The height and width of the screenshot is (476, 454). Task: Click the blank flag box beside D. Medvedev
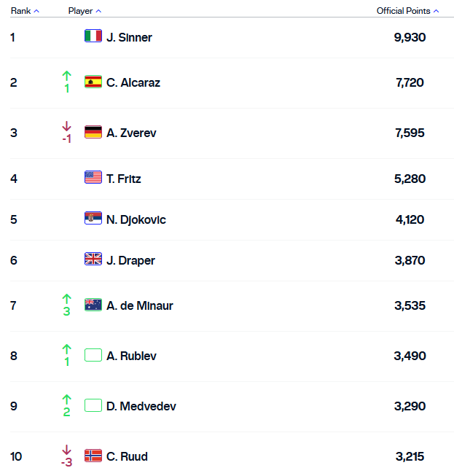[x=93, y=405]
